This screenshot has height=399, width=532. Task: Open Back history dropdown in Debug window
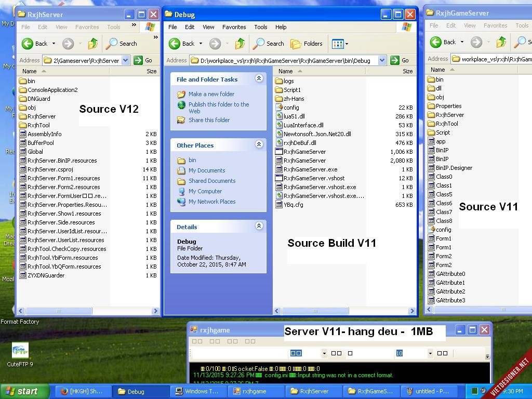(201, 44)
